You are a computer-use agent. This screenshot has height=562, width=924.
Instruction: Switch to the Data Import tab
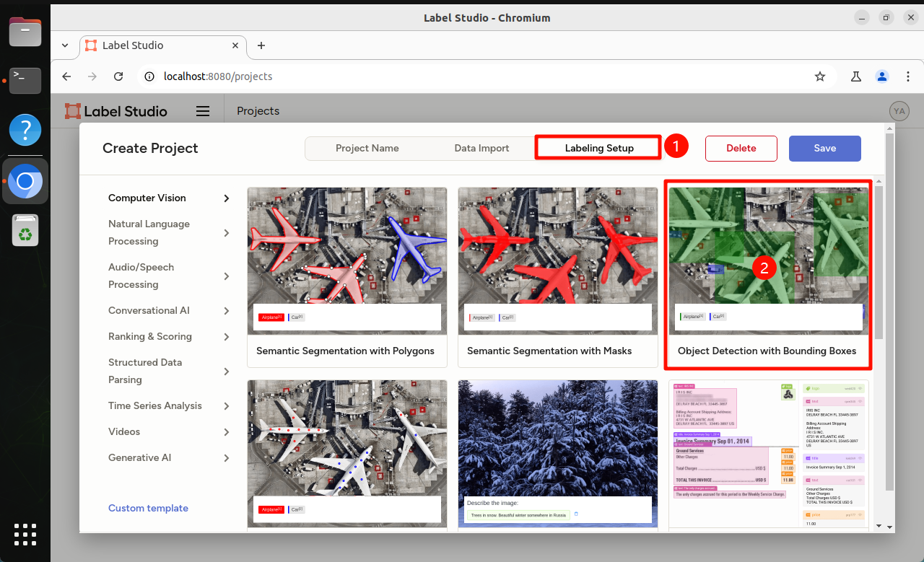point(482,148)
